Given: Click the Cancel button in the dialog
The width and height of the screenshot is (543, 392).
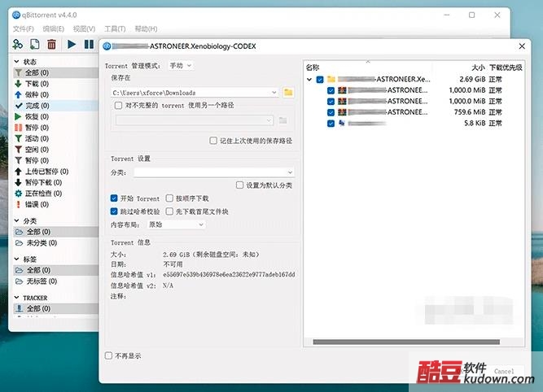Looking at the screenshot, I should 504,371.
